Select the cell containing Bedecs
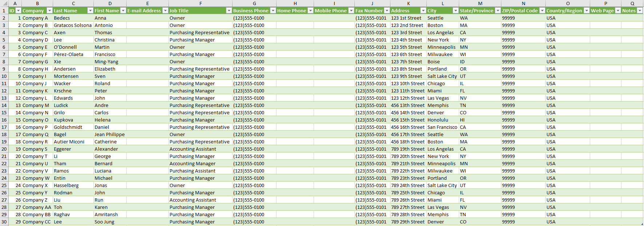644x226 pixels. (x=73, y=18)
